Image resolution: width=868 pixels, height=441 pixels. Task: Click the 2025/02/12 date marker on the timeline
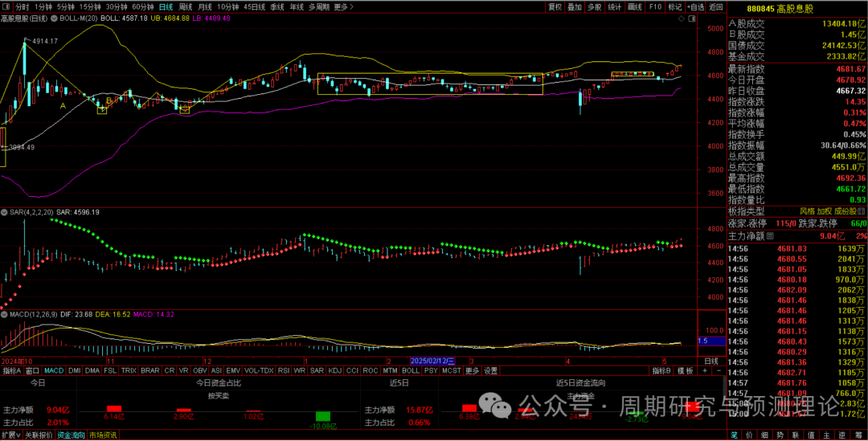point(433,361)
